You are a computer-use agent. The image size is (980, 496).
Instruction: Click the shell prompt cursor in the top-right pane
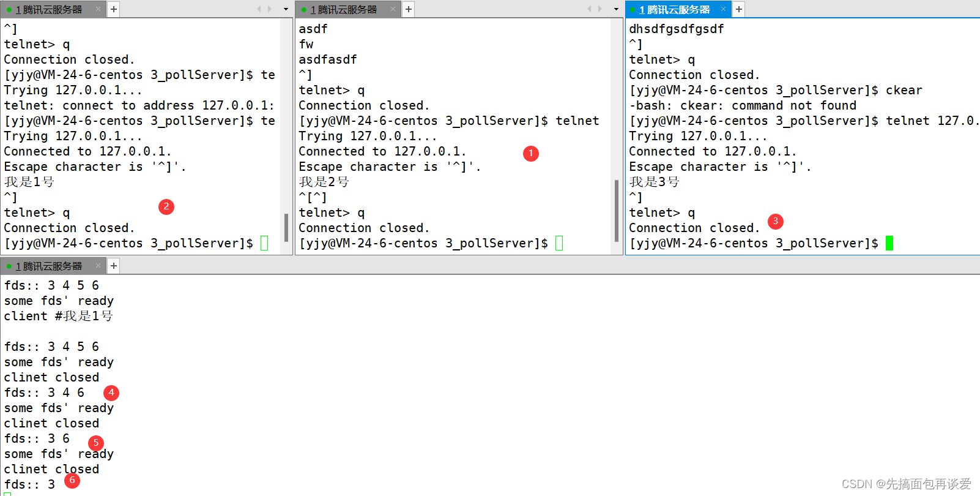coord(889,243)
